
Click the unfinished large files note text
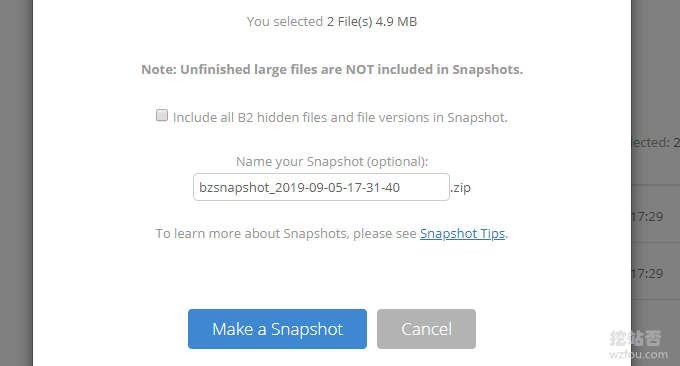(x=332, y=69)
